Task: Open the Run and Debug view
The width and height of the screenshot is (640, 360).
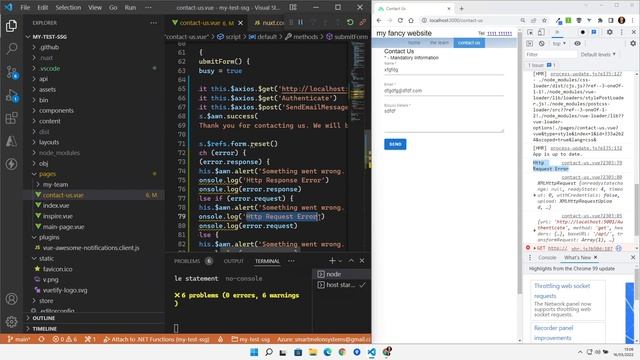Action: tap(11, 96)
